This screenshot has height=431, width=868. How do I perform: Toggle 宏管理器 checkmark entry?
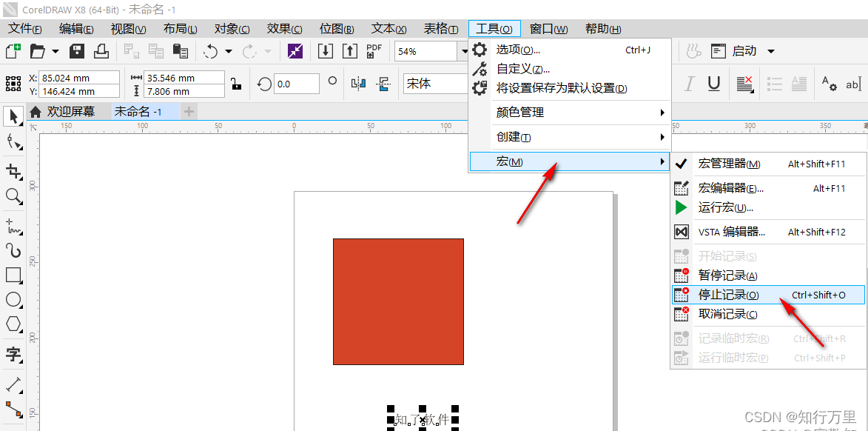pos(768,164)
